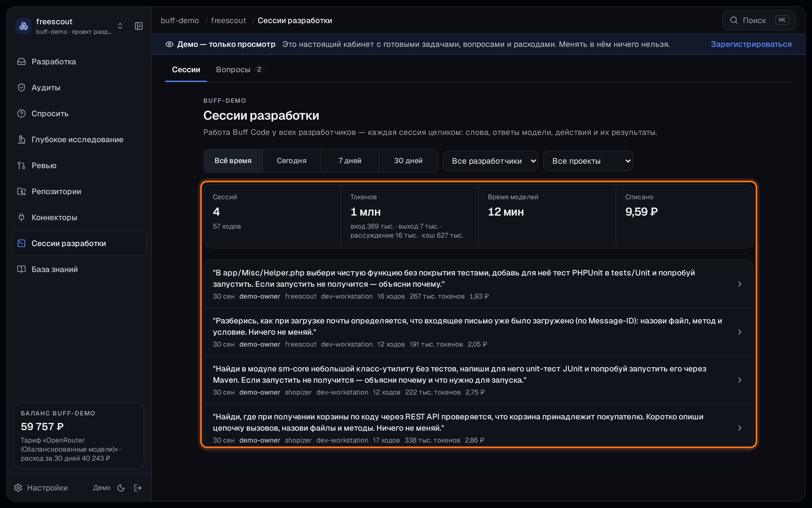The image size is (812, 508).
Task: Open the REST API корзина session chevron
Action: [x=740, y=428]
